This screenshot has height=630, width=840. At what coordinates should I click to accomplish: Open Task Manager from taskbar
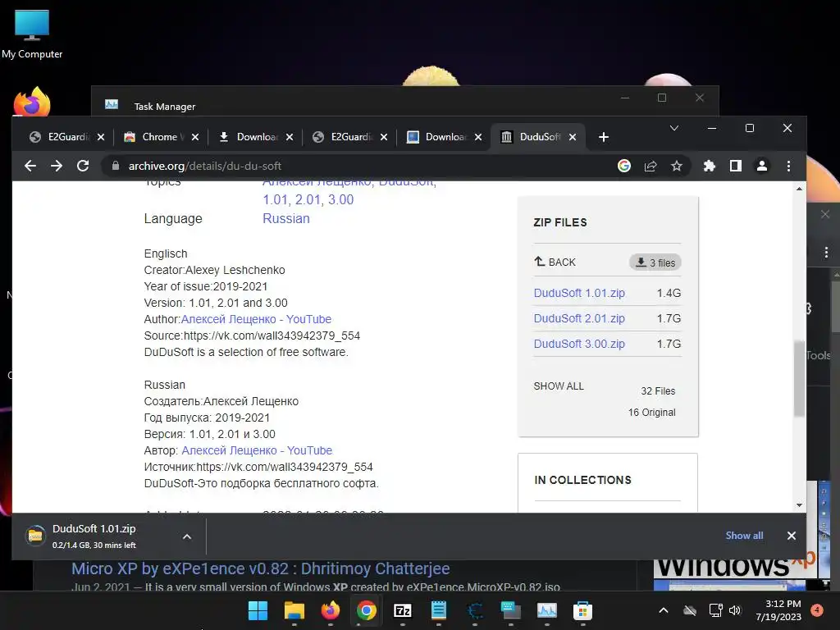click(x=547, y=610)
